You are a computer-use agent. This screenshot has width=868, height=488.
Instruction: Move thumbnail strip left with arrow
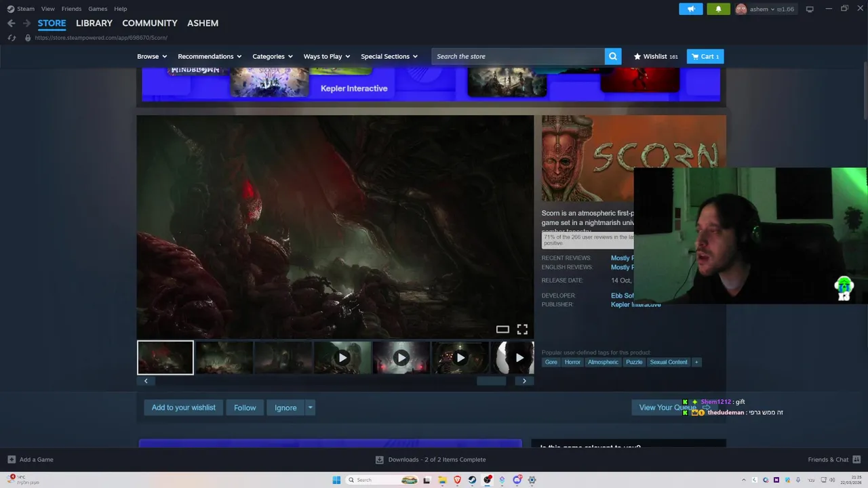[146, 381]
